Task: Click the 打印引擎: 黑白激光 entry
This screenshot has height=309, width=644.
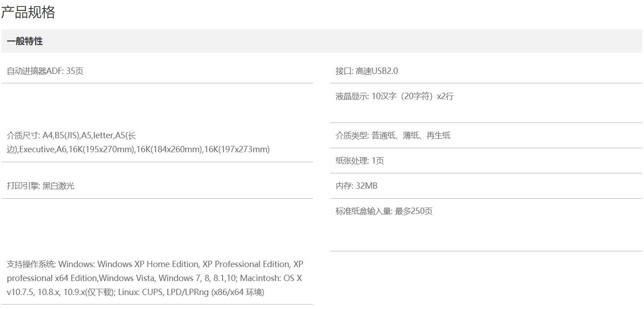Action: 40,186
